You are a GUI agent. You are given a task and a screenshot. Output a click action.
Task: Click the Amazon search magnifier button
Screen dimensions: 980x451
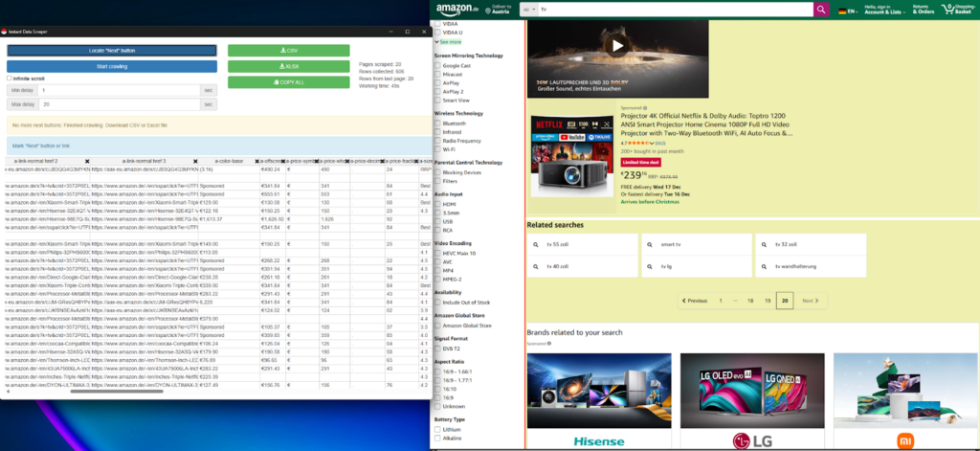[x=820, y=10]
